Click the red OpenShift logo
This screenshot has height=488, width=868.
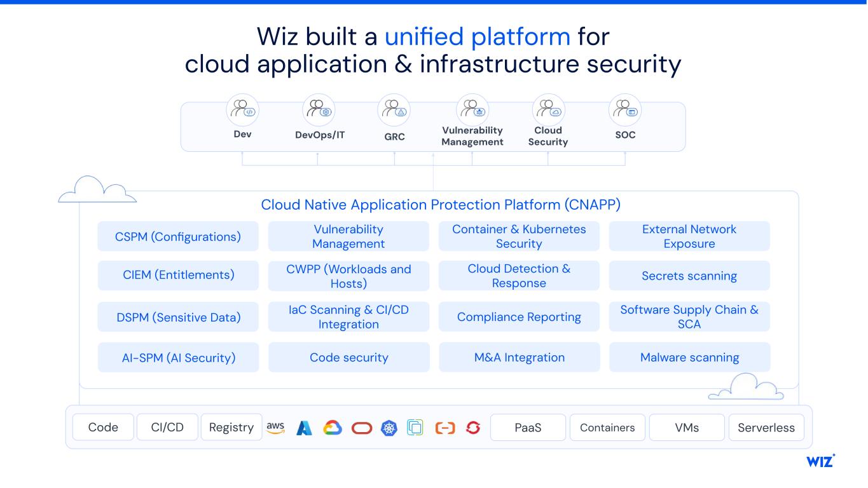coord(472,428)
